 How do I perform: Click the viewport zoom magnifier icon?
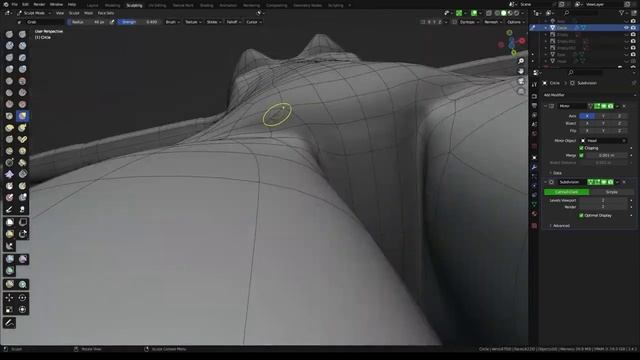[x=521, y=61]
